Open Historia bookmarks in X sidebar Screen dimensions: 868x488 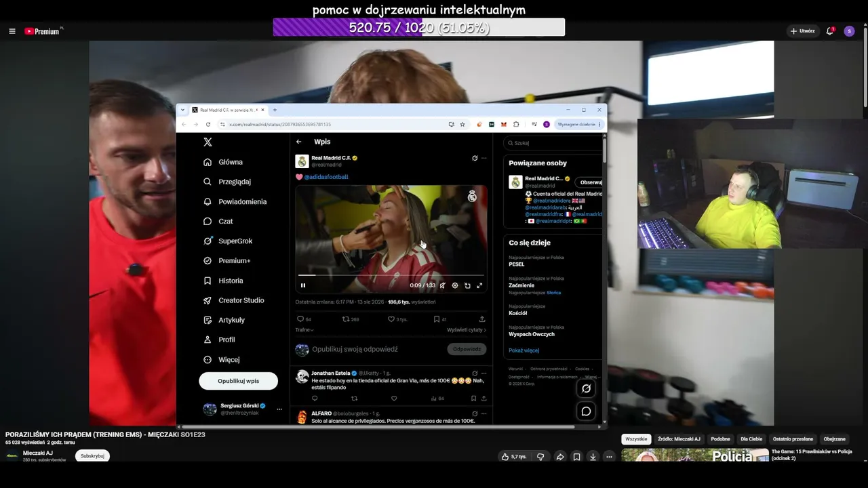pyautogui.click(x=223, y=281)
